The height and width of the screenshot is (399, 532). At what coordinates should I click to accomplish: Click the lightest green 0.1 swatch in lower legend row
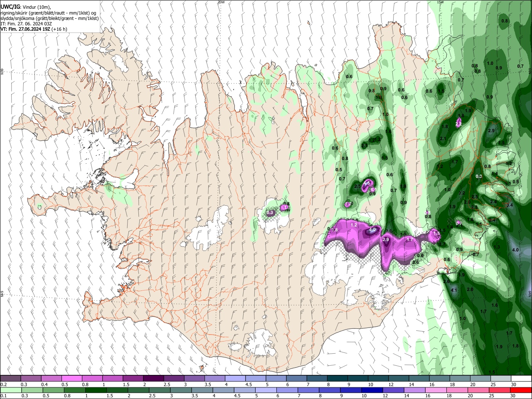coord(11,390)
